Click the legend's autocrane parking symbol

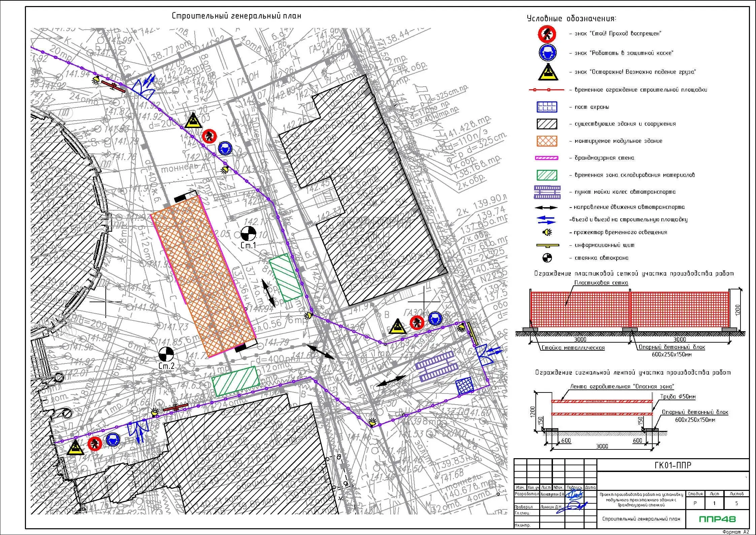tap(547, 258)
